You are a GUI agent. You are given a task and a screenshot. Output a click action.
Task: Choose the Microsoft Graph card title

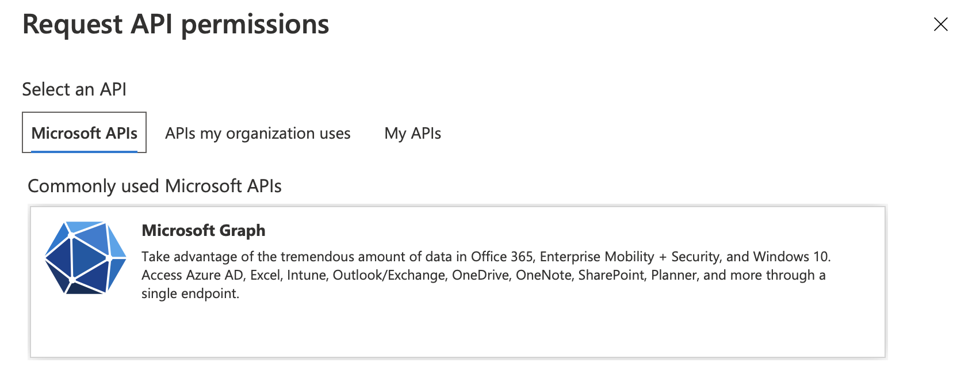[204, 230]
